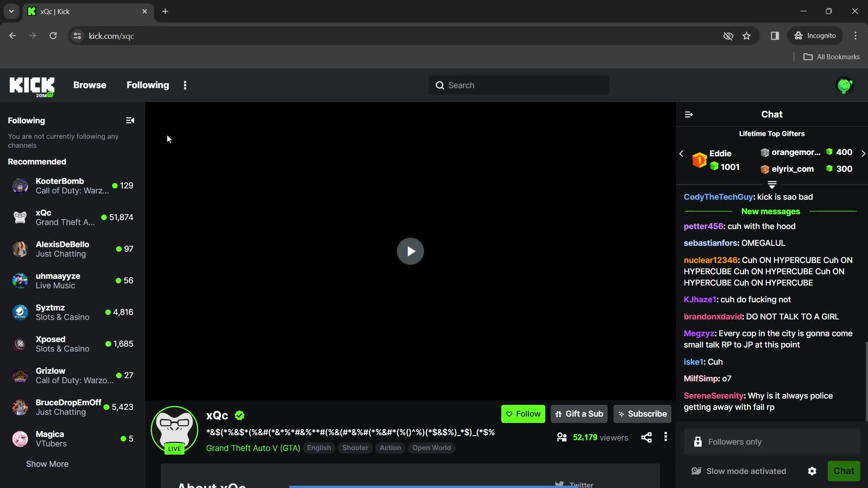This screenshot has height=488, width=868.
Task: Click the Followers only chat input
Action: click(772, 442)
